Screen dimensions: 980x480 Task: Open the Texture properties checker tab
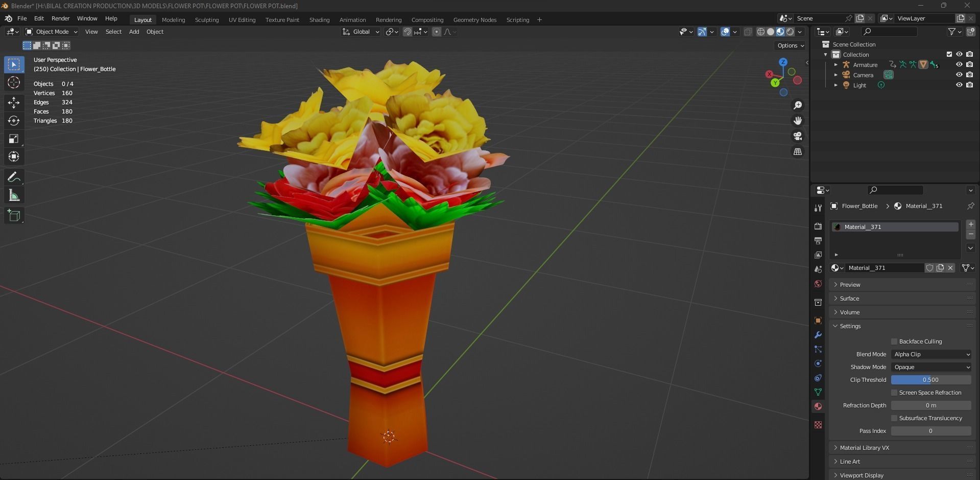[x=818, y=425]
